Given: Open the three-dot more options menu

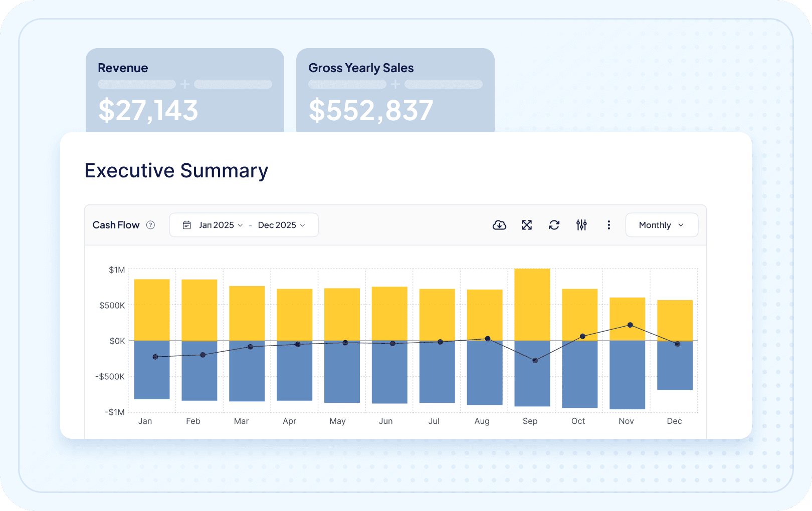Looking at the screenshot, I should pyautogui.click(x=609, y=225).
